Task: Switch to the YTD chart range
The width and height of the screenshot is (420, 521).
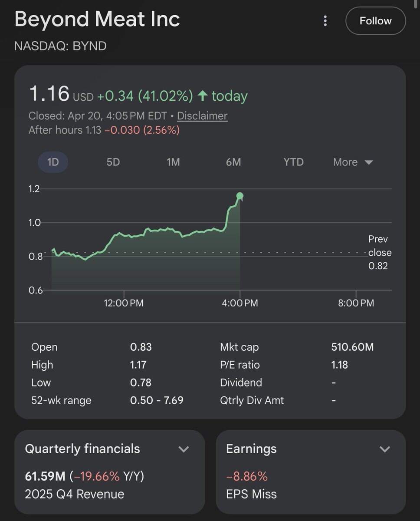Action: (x=294, y=162)
